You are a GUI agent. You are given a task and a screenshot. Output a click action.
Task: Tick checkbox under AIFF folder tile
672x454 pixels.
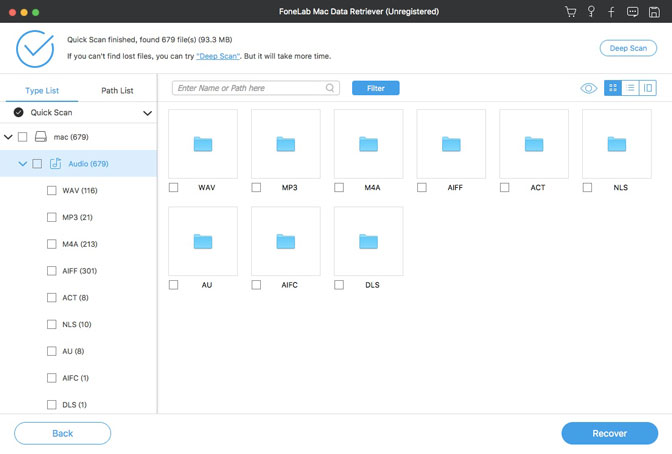[x=422, y=187]
